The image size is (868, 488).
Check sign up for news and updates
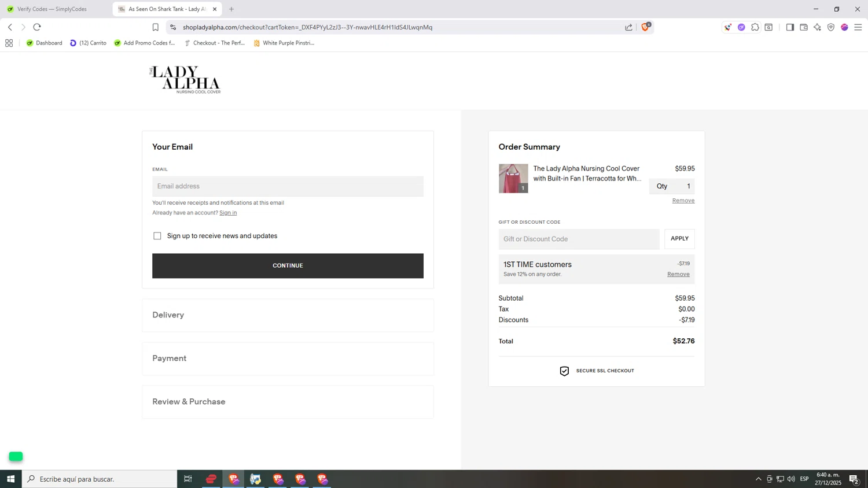click(x=157, y=236)
